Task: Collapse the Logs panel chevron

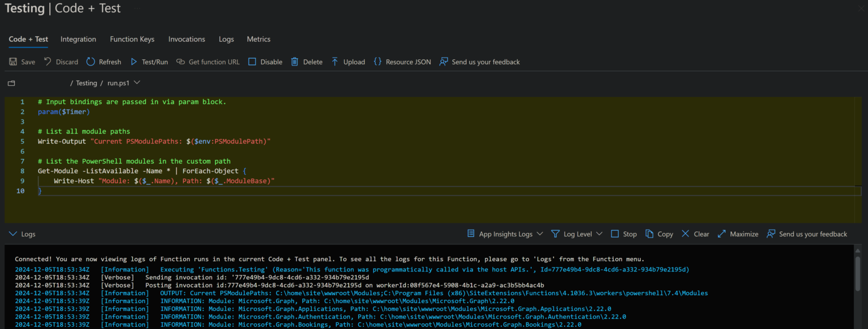Action: tap(13, 234)
